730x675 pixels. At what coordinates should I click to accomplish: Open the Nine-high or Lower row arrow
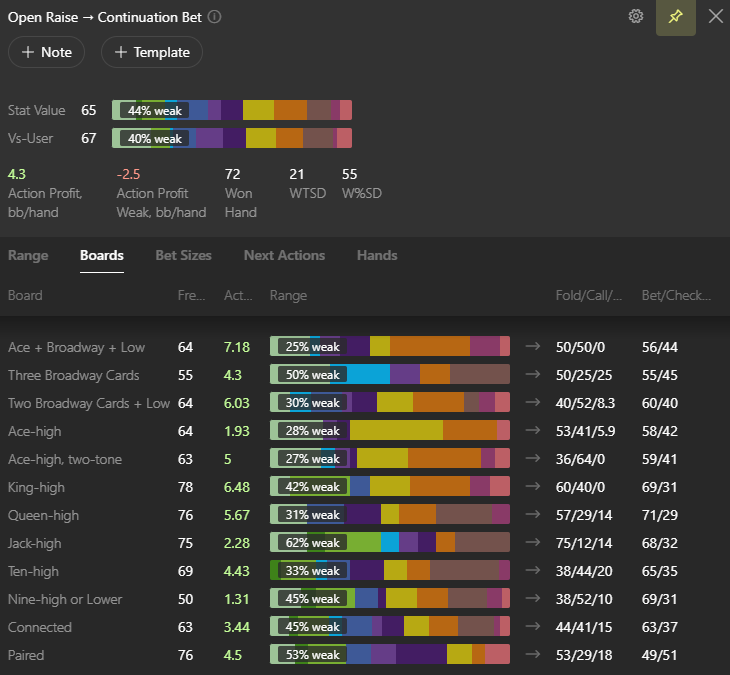coord(533,598)
